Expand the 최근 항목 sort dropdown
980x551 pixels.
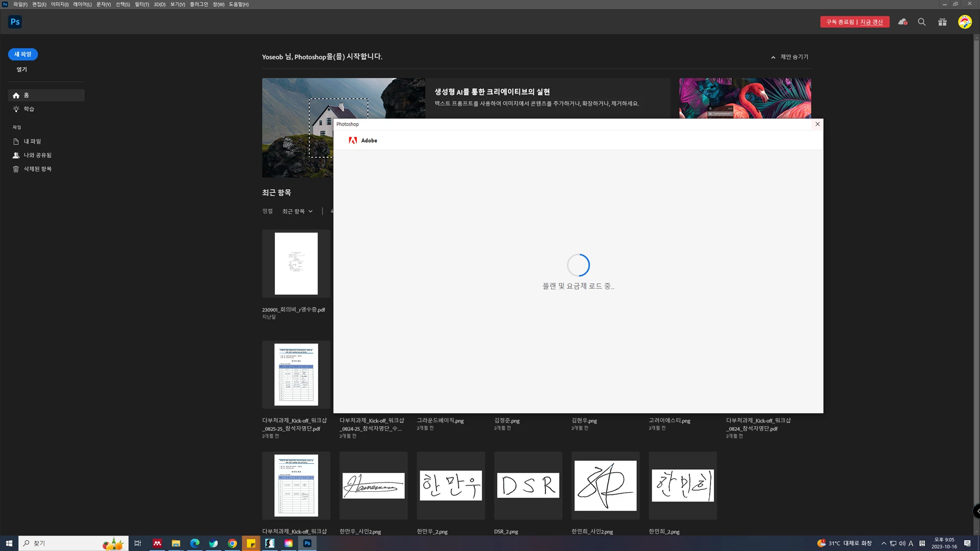pos(297,212)
